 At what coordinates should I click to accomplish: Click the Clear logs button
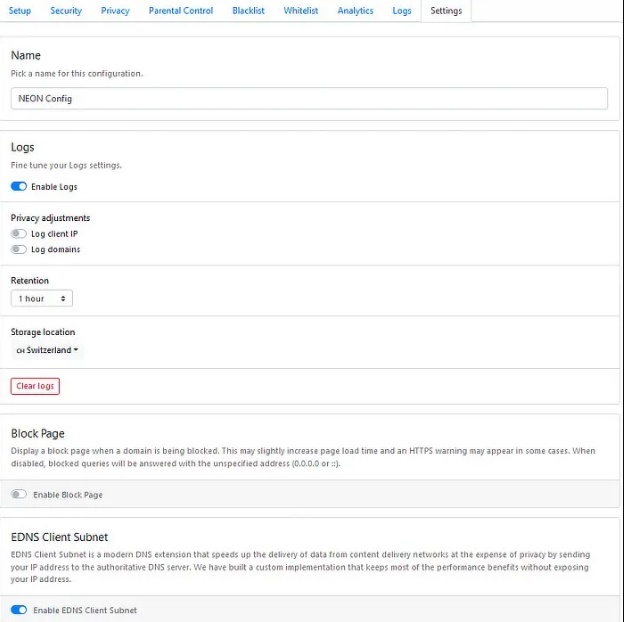[35, 386]
